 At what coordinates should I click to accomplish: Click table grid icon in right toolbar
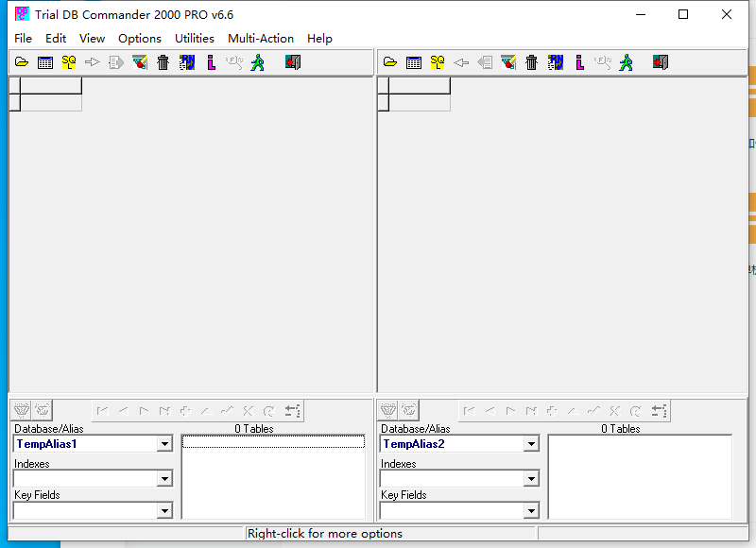click(x=414, y=62)
